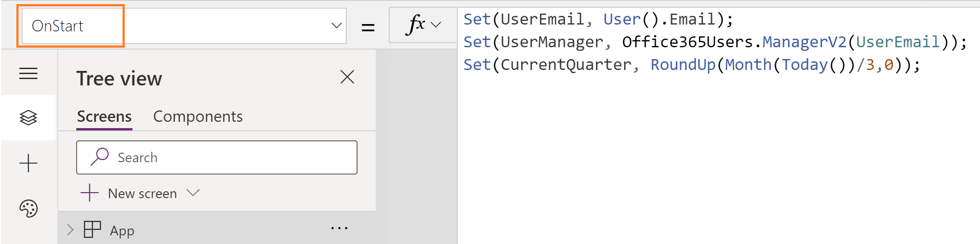Expand the New screen dropdown chevron
The height and width of the screenshot is (244, 980).
click(x=193, y=193)
